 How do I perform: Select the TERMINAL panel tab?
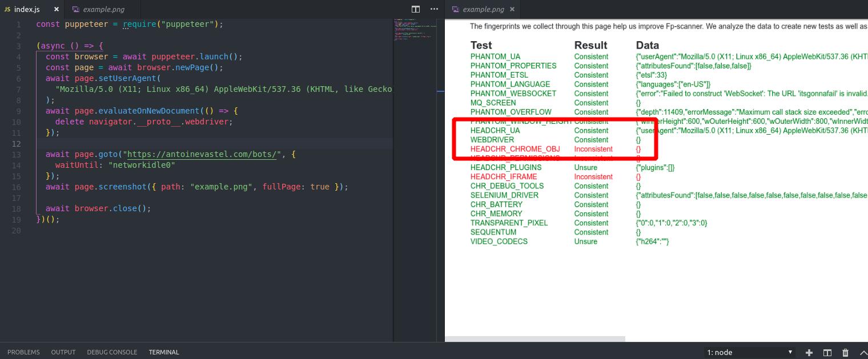click(164, 352)
